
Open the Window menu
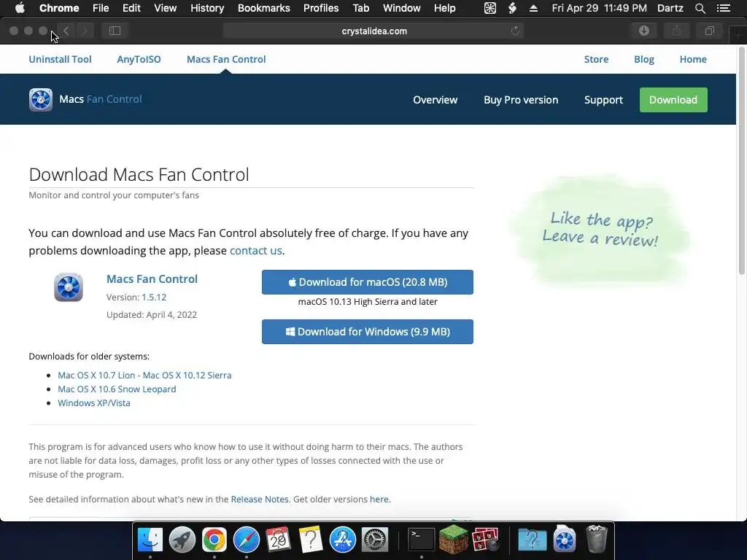point(402,8)
